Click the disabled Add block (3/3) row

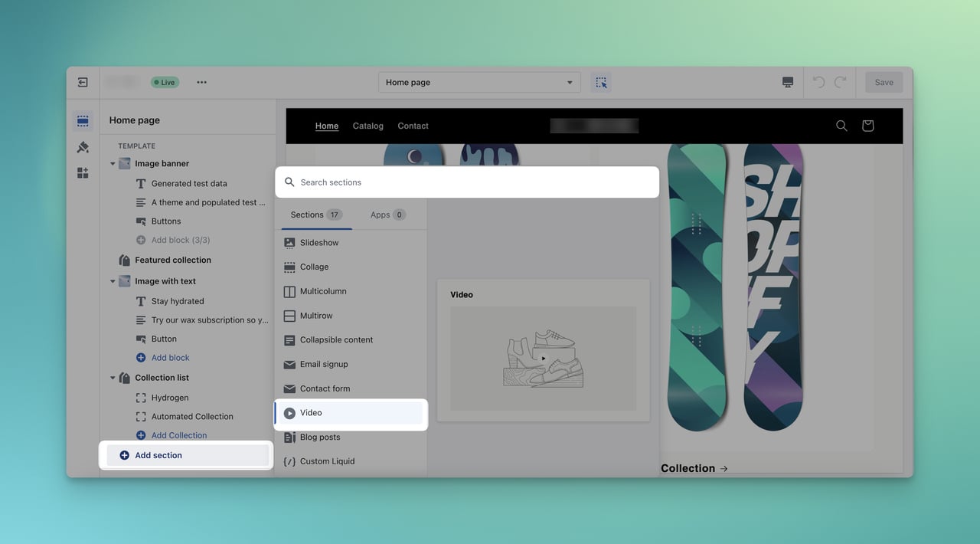[172, 240]
